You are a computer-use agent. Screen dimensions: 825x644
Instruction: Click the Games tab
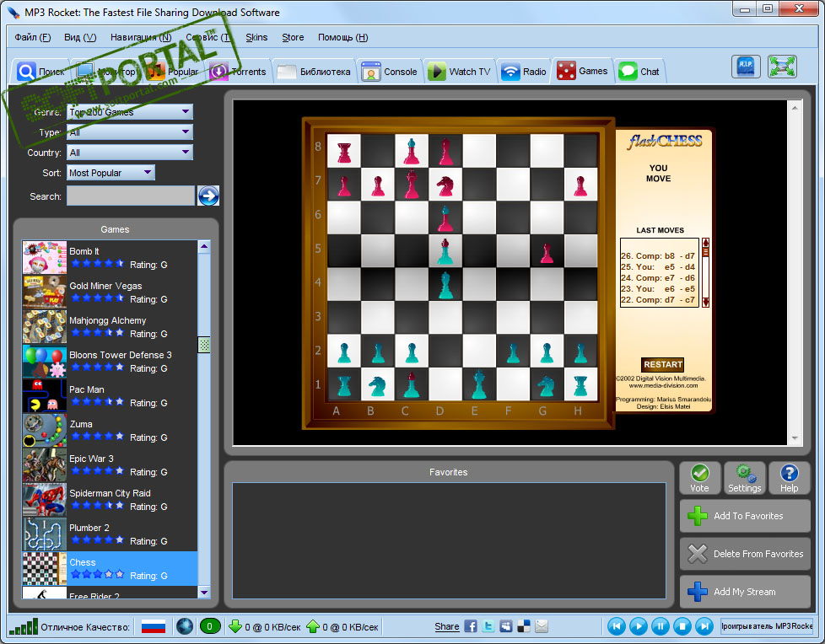pyautogui.click(x=582, y=71)
